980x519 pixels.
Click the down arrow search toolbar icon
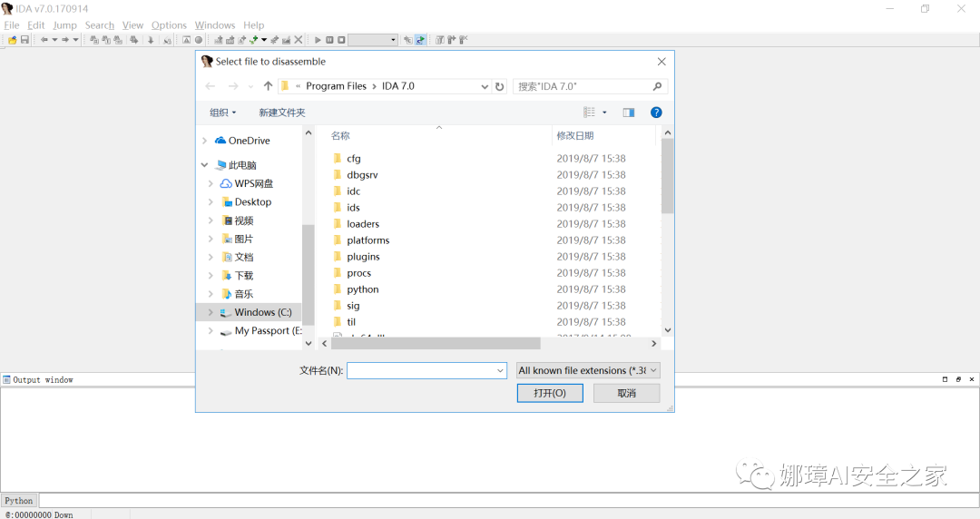coord(151,40)
